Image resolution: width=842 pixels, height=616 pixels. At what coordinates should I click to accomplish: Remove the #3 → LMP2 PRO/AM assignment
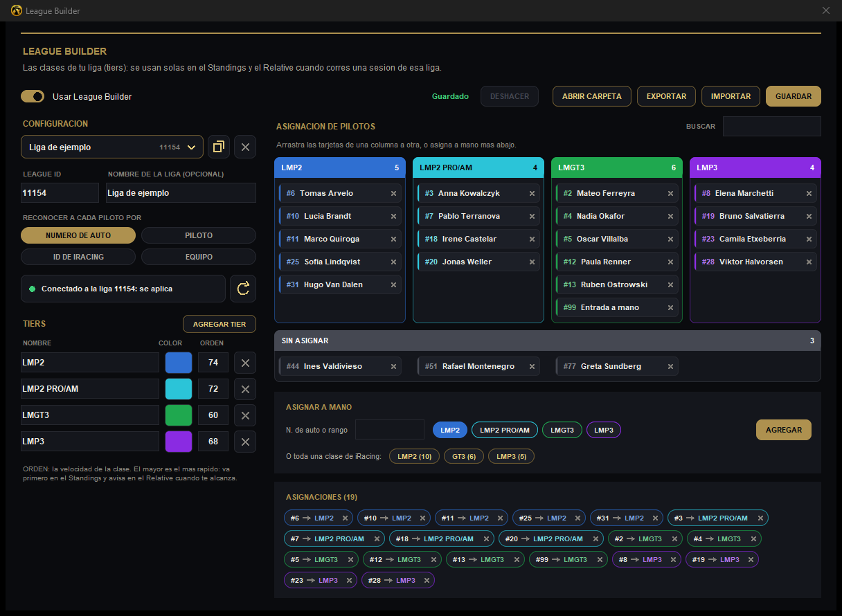pos(760,518)
